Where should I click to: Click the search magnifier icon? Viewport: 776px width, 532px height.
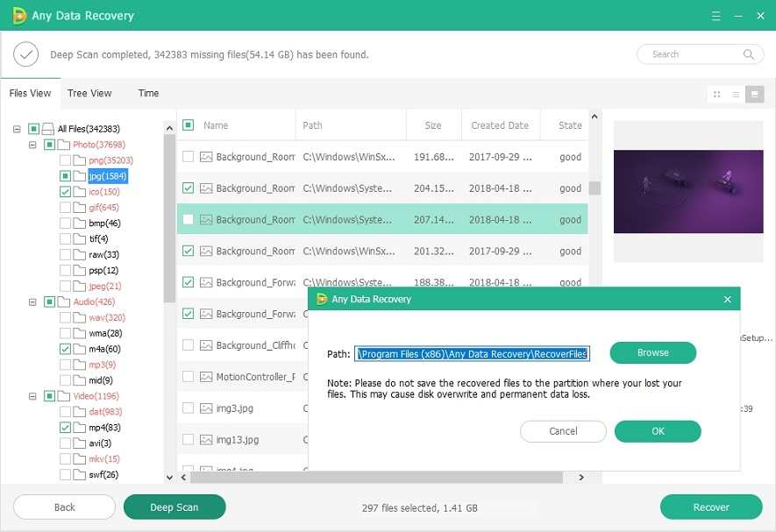click(x=748, y=54)
